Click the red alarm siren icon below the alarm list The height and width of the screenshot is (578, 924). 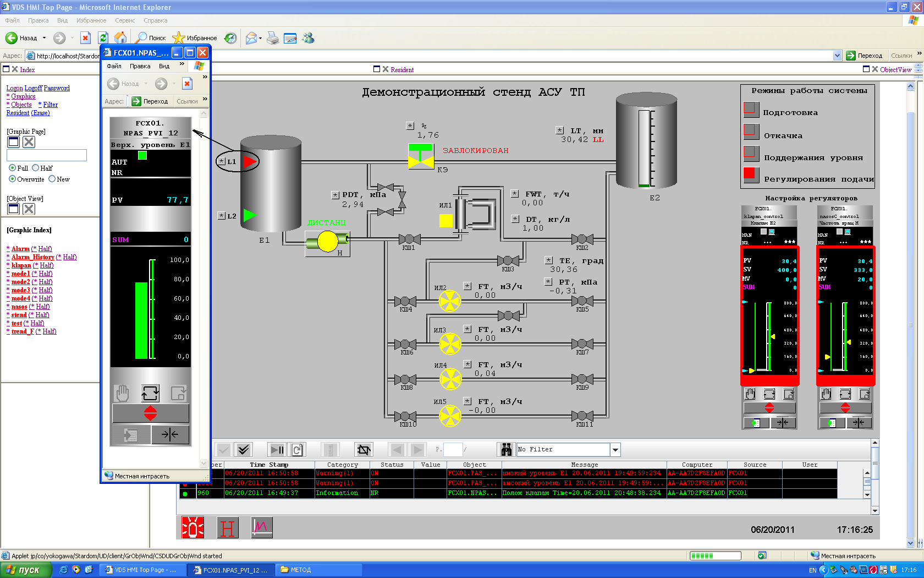click(193, 527)
